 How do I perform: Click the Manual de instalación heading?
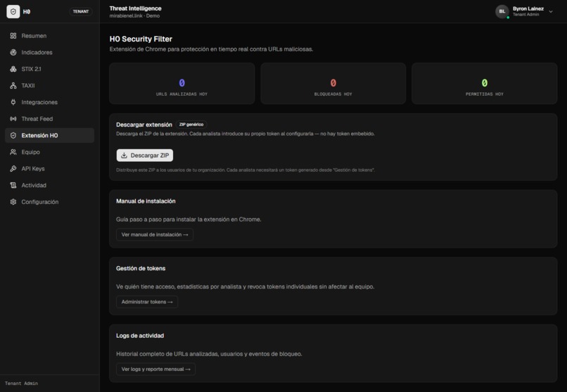[x=146, y=201]
